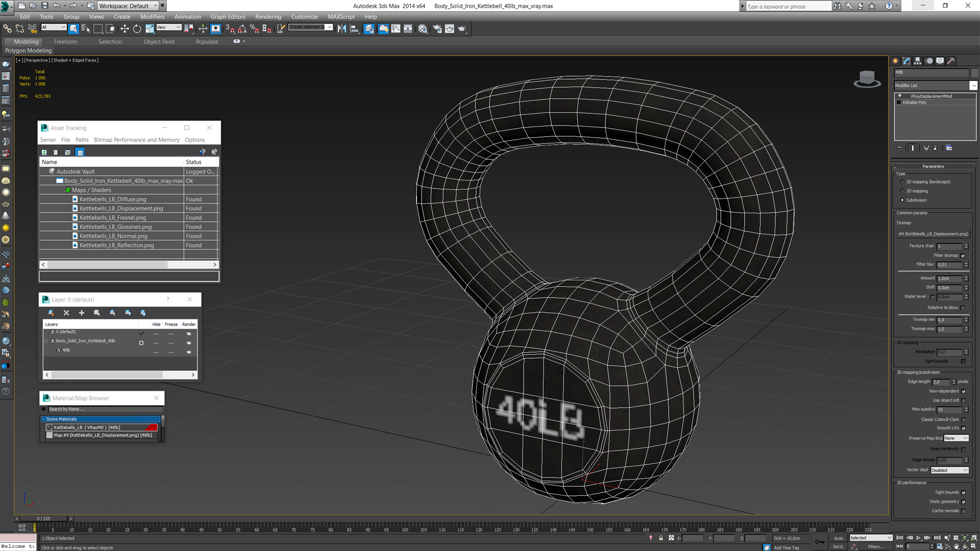Open the Modifier List dropdown
The height and width of the screenshot is (551, 980).
click(974, 85)
